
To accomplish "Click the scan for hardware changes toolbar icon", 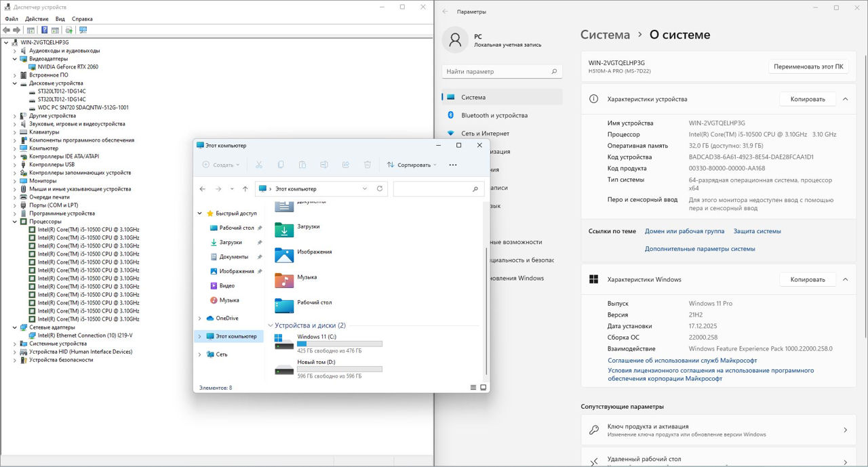I will pos(83,30).
